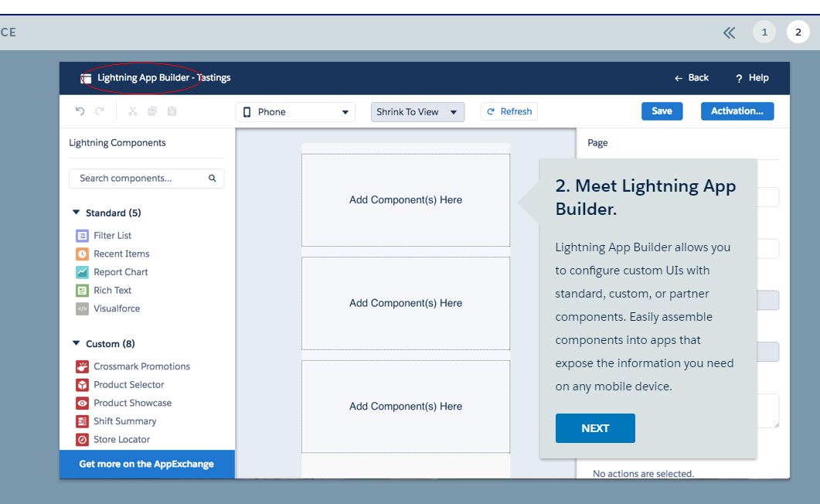
Task: Select the Report Chart label
Action: pos(121,272)
